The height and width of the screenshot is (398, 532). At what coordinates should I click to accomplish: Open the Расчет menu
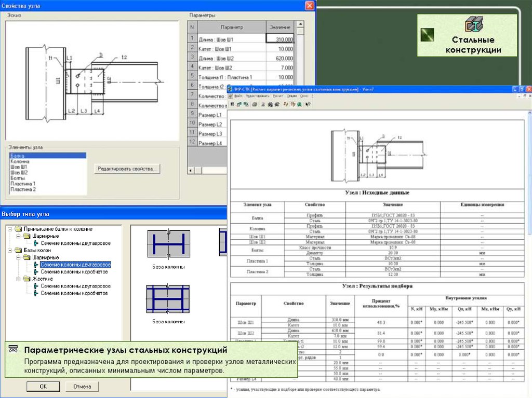[278, 96]
